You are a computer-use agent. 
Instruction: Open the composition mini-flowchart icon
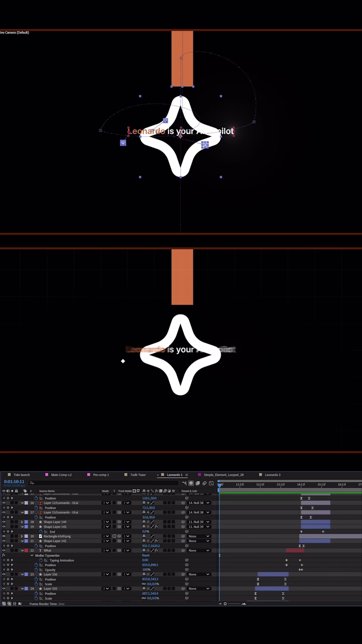coord(185,483)
